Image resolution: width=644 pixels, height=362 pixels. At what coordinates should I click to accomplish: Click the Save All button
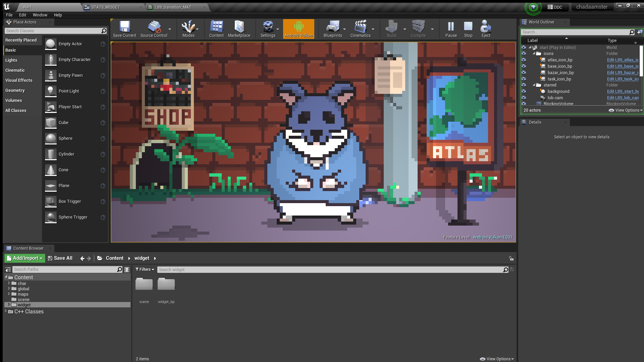(x=60, y=258)
